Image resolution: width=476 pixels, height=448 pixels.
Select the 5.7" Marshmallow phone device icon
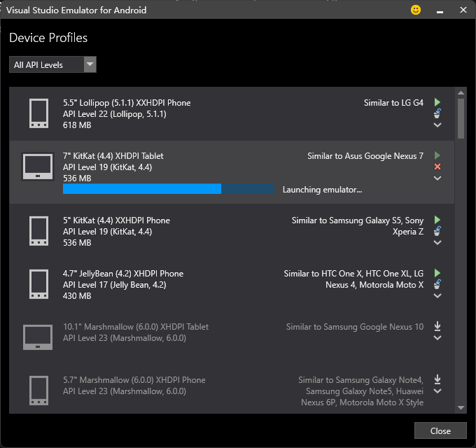pyautogui.click(x=38, y=391)
